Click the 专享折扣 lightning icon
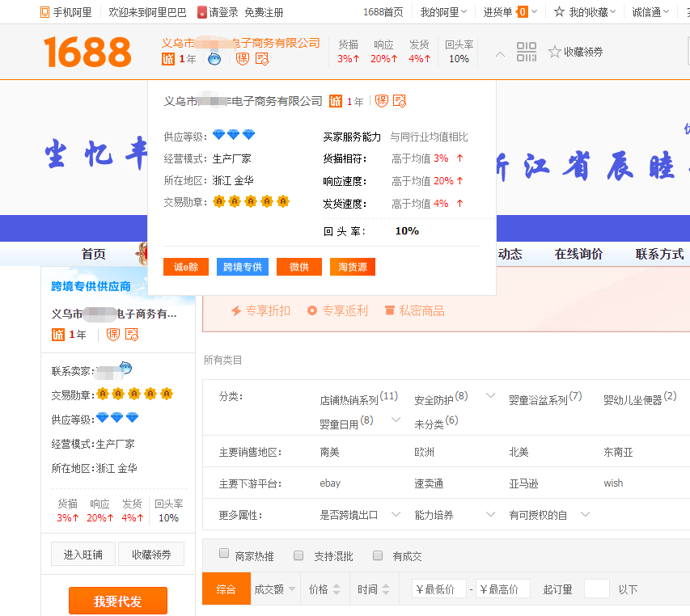 tap(236, 311)
